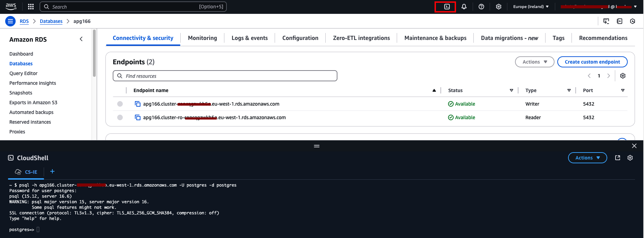Viewport: 644px width, 238px height.
Task: Switch to Zero-ETL integrations tab
Action: click(x=361, y=38)
